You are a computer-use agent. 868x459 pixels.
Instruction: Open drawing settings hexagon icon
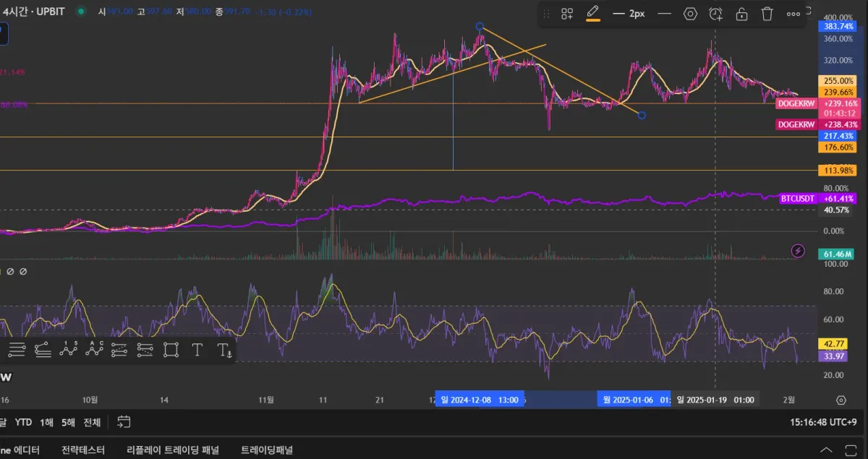pos(690,14)
